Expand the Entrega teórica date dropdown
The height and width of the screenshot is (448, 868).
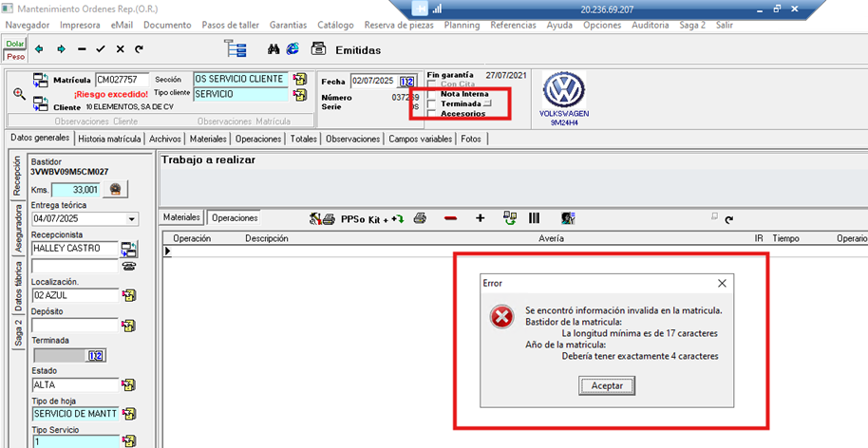click(131, 219)
